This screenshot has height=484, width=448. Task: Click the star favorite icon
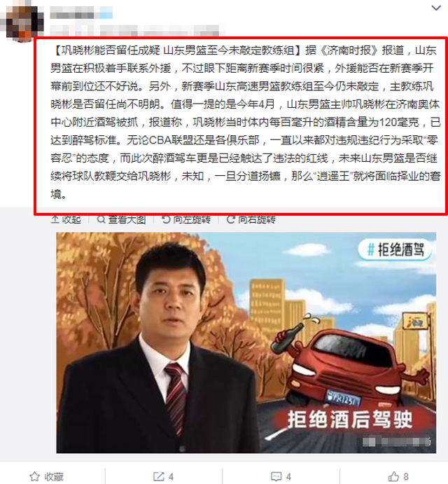click(x=34, y=476)
